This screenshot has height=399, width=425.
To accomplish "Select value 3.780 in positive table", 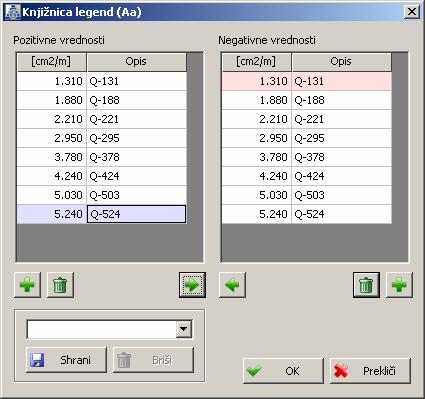I will (x=52, y=157).
